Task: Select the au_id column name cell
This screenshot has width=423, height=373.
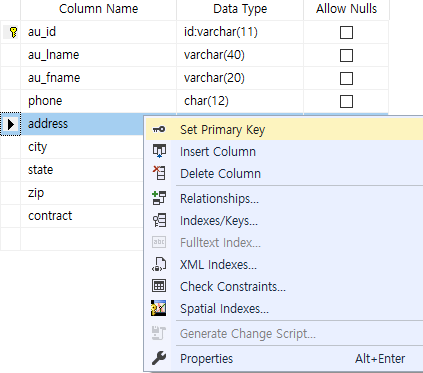Action: point(98,32)
